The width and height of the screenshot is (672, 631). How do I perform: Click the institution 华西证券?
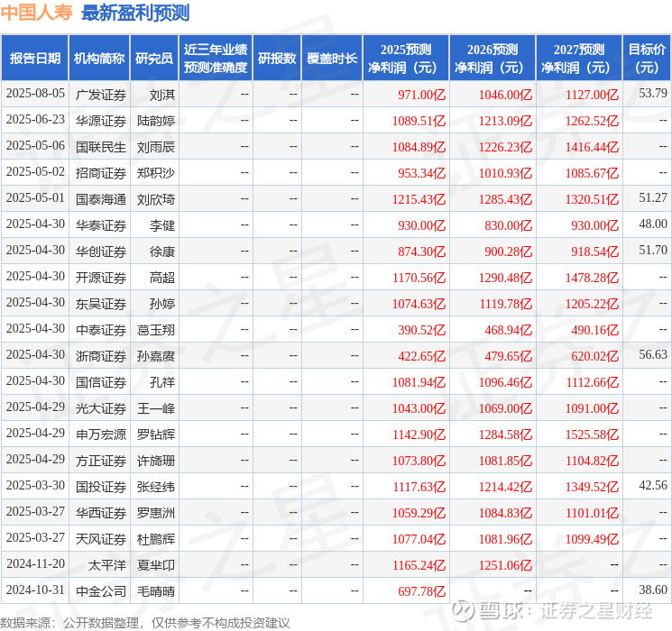coord(101,513)
